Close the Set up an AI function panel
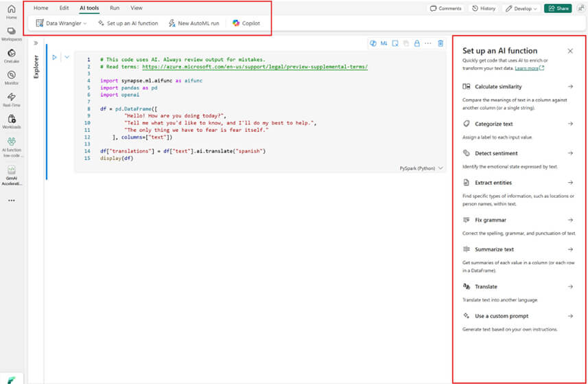The height and width of the screenshot is (384, 588). (570, 51)
